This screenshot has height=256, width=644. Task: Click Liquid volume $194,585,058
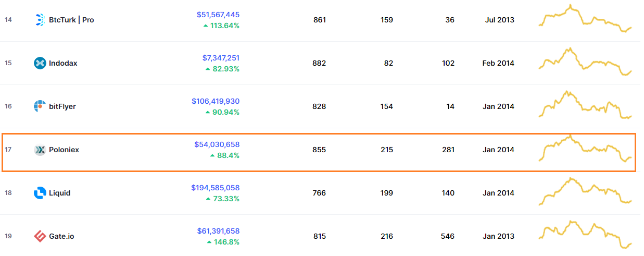[x=216, y=188]
